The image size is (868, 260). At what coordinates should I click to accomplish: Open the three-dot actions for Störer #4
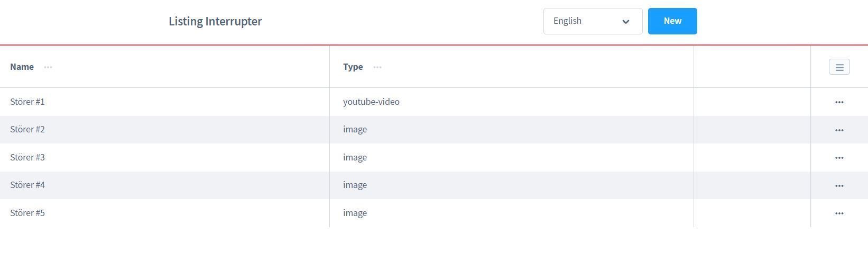[839, 186]
